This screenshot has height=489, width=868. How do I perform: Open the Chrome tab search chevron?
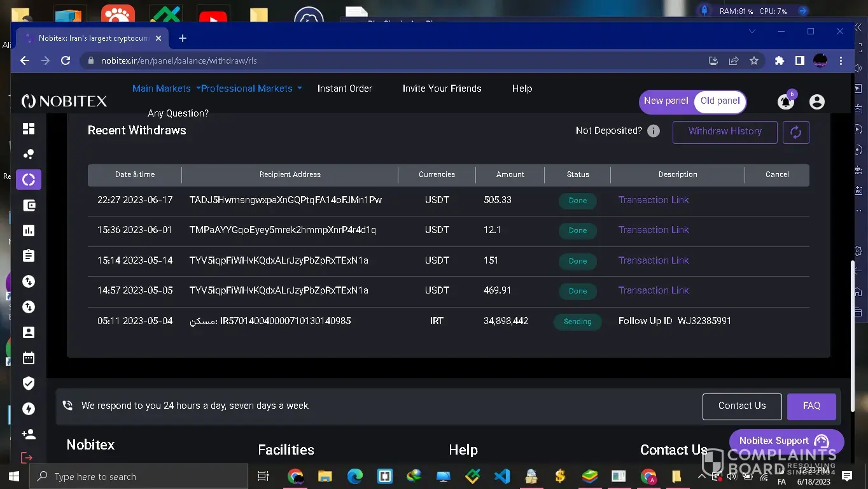pyautogui.click(x=752, y=31)
